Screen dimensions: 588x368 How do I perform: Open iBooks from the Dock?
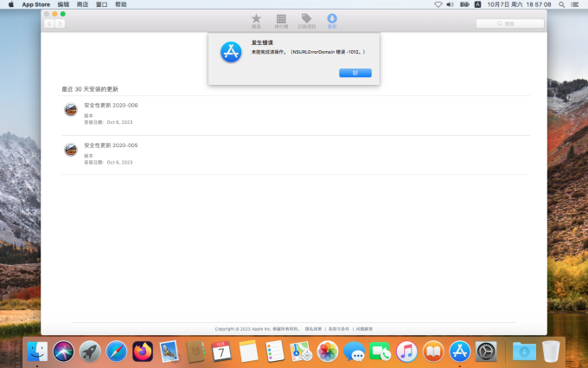click(433, 352)
